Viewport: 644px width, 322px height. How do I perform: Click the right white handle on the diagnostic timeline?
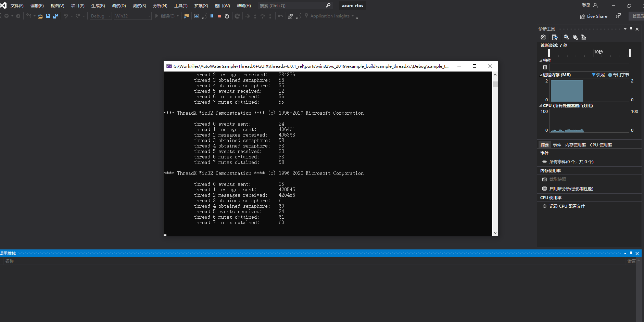[x=630, y=53]
